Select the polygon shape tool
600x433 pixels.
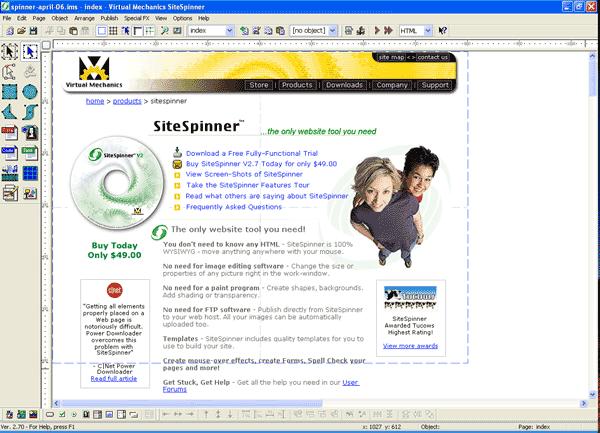pos(10,112)
